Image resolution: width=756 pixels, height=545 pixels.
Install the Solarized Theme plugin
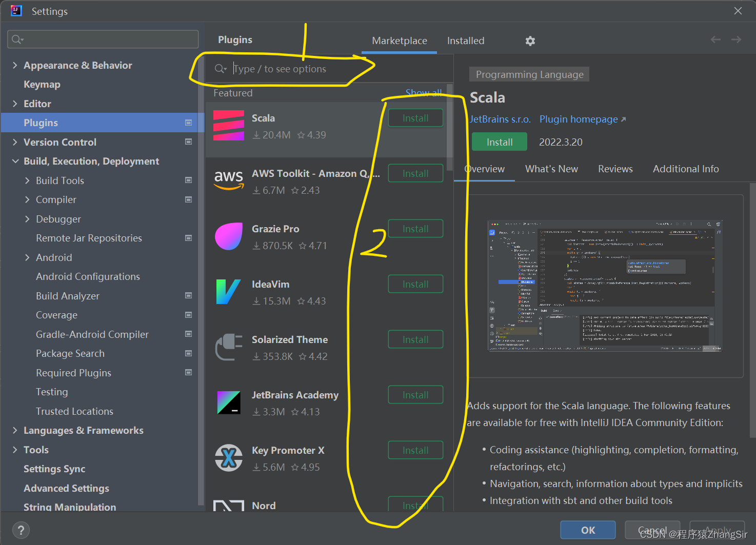[x=415, y=339]
